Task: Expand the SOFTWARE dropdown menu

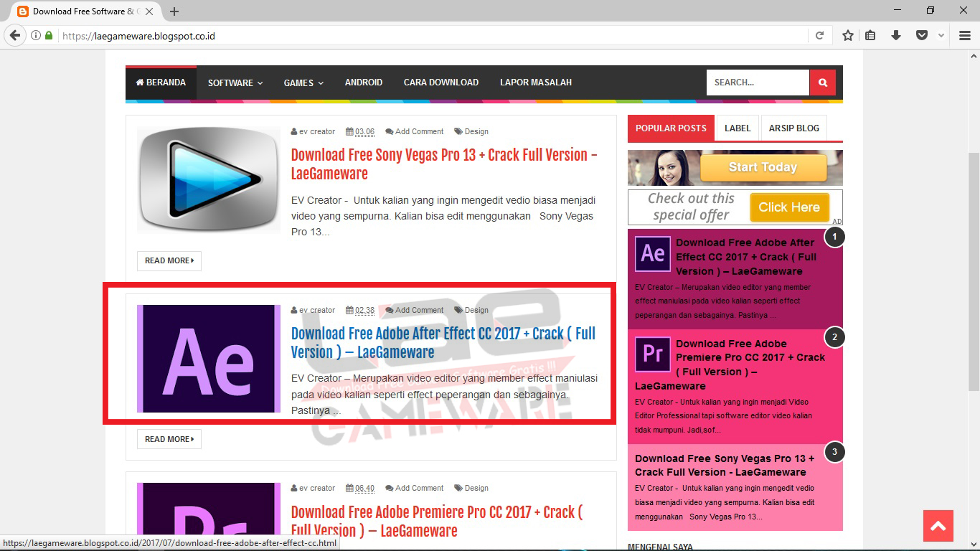Action: tap(235, 83)
